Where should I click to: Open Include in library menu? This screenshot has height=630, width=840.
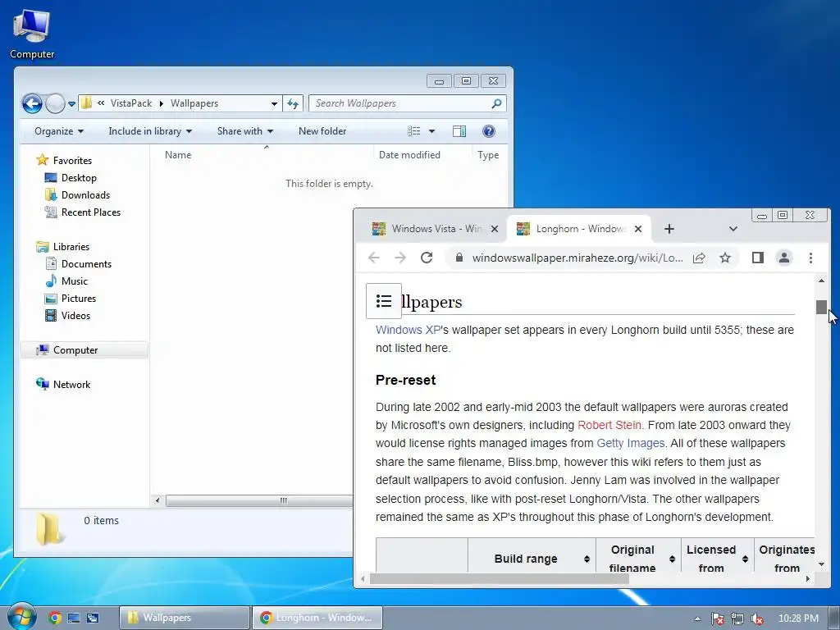tap(150, 131)
